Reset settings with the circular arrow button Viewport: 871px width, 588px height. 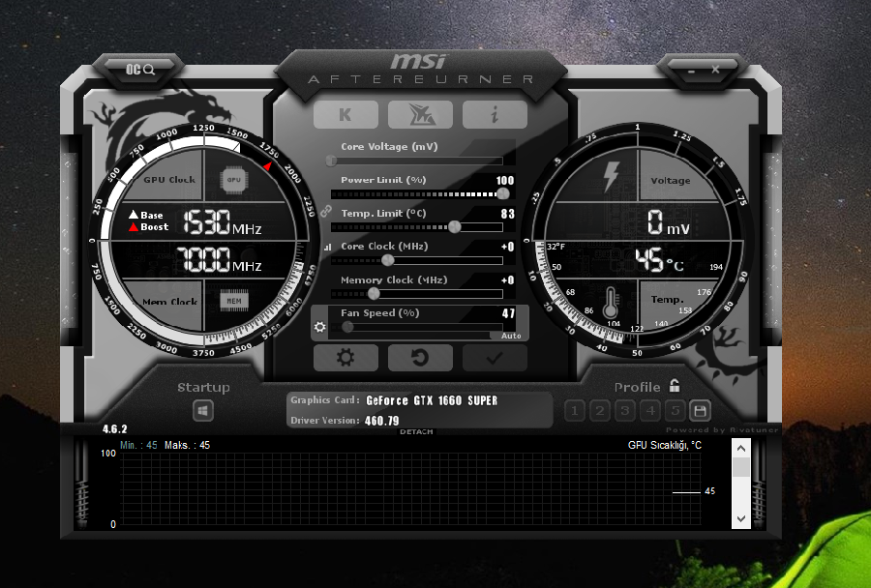(420, 358)
